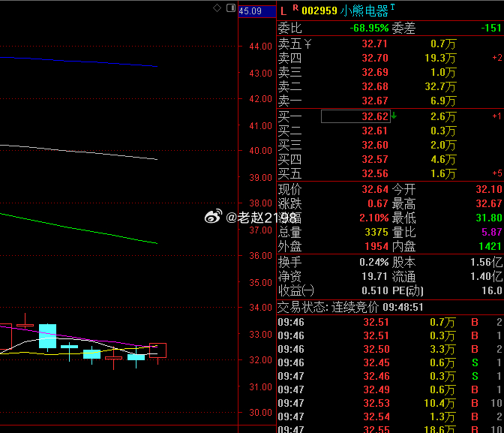Select the 买二 price 32.61
Screen dimensions: 504x433
tap(375, 131)
